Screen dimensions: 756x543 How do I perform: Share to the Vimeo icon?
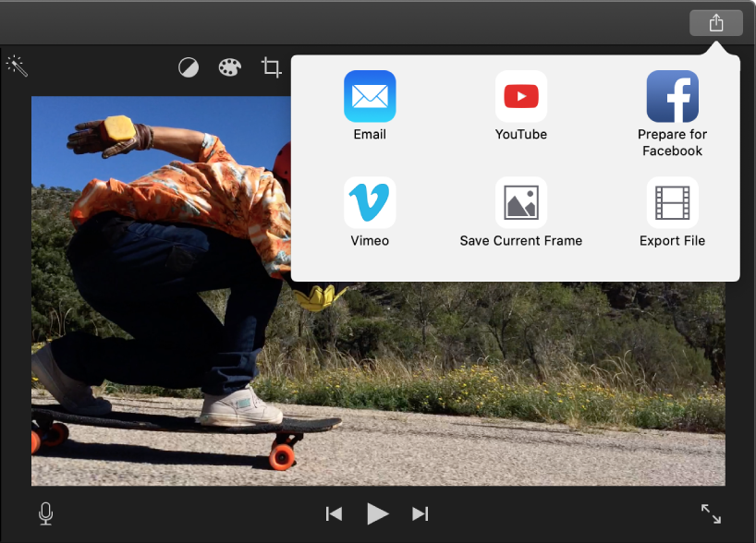point(370,202)
